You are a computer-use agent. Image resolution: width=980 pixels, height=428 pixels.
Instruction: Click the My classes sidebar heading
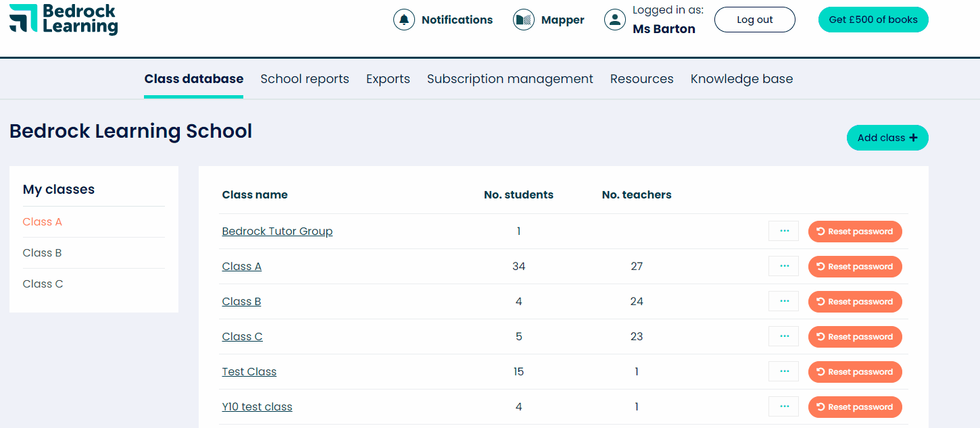pyautogui.click(x=59, y=190)
